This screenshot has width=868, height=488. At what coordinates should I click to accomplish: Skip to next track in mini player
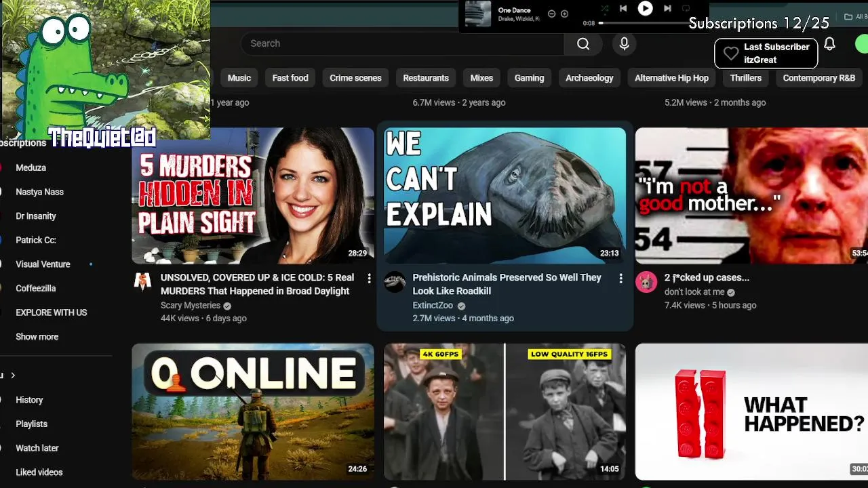(x=667, y=8)
